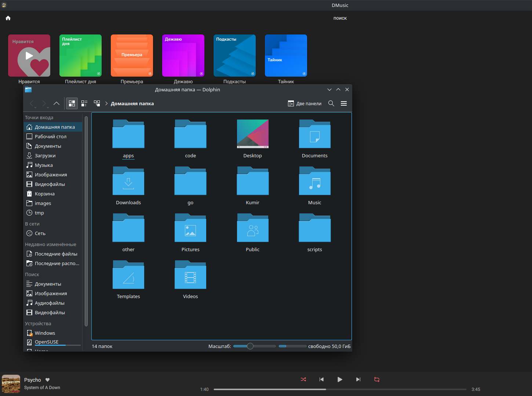Viewport: 532px width, 396px height.
Task: Open Сеть network entry
Action: tap(53, 233)
